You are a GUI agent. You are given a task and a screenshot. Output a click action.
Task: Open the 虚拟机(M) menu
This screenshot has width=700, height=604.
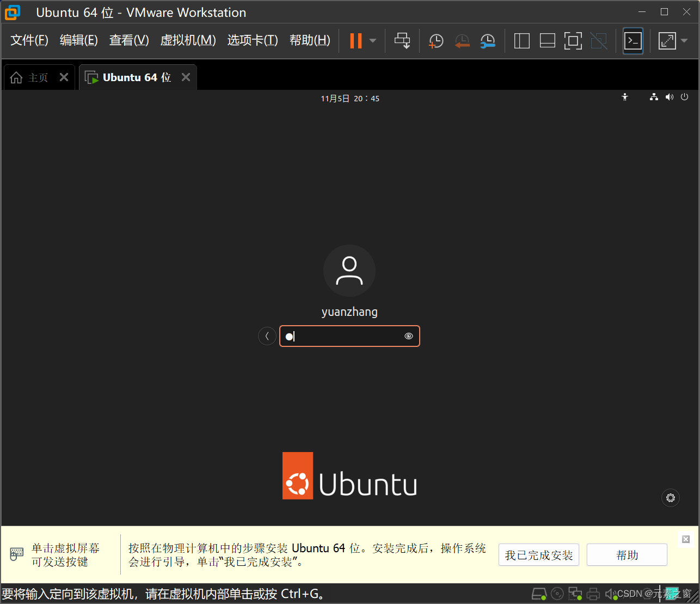(188, 40)
